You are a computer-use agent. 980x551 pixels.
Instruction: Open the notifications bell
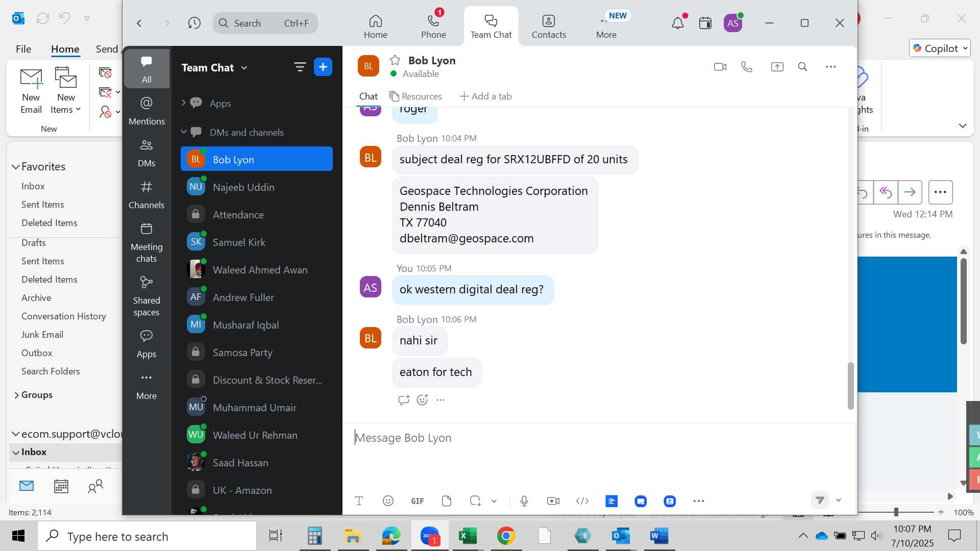tap(678, 23)
